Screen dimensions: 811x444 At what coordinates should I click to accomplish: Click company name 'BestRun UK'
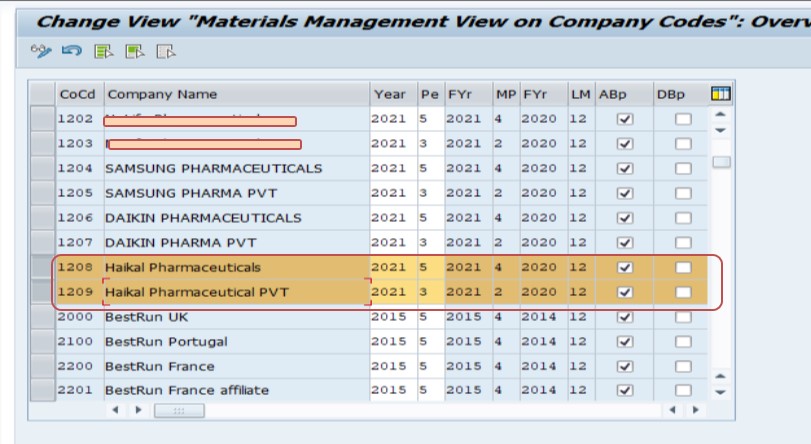[x=146, y=317]
